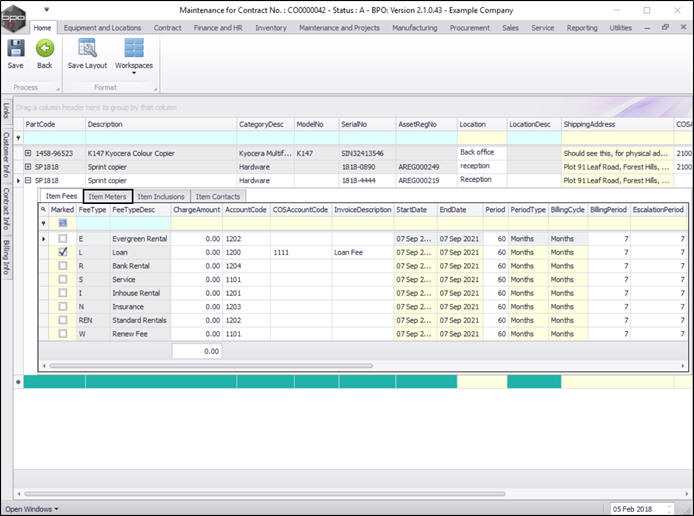Viewport: 694px width, 516px height.
Task: Expand the 1458-96523 part row
Action: click(28, 153)
